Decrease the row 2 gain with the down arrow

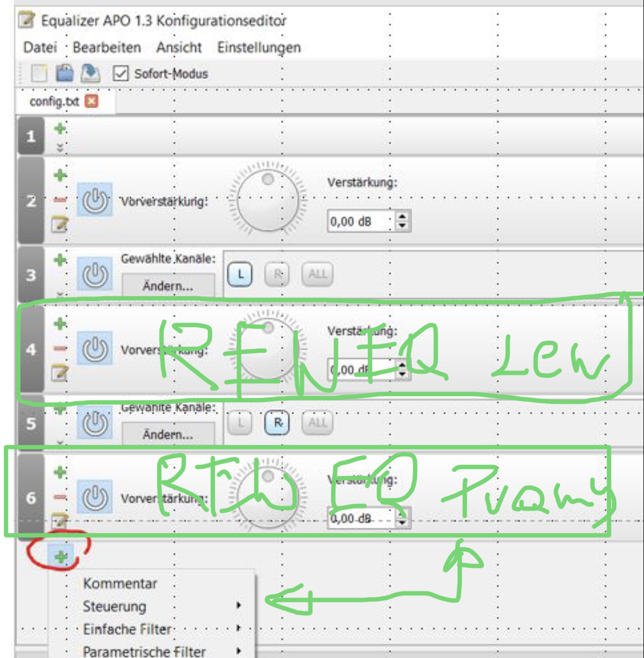pyautogui.click(x=403, y=226)
